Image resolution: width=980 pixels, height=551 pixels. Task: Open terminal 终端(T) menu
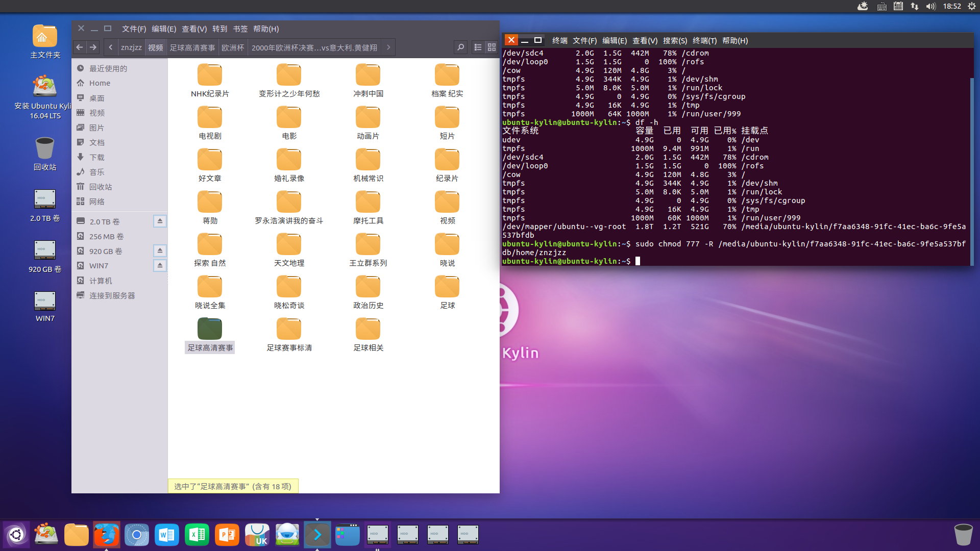(704, 40)
